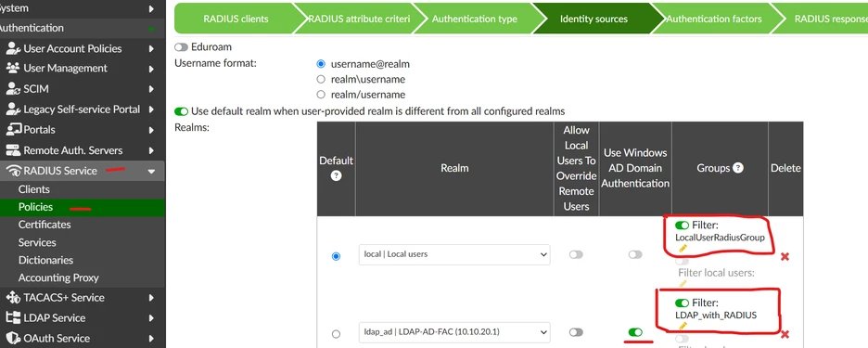
Task: Open Clients under RADIUS Service
Action: (x=33, y=189)
